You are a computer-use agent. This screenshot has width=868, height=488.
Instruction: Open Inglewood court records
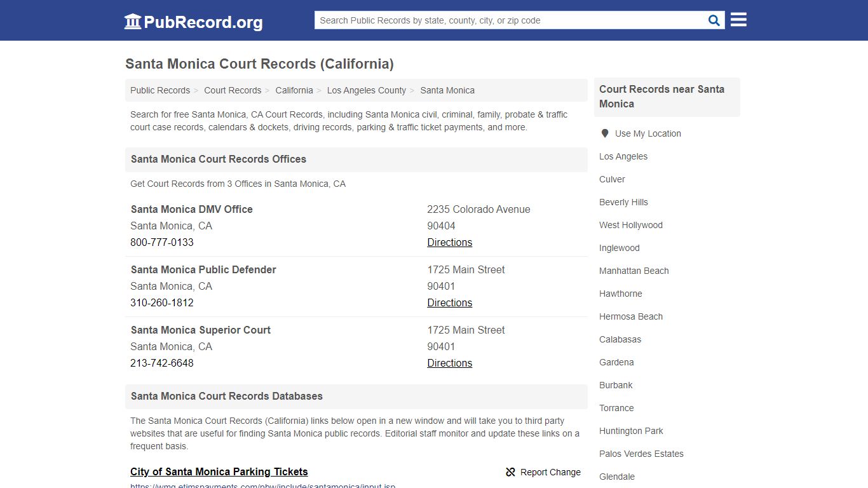[x=620, y=248]
